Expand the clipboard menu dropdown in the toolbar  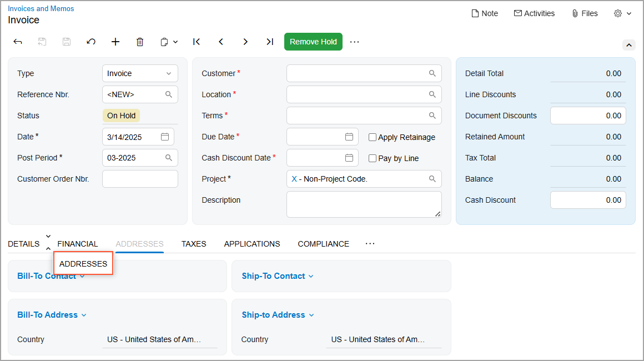(x=169, y=42)
